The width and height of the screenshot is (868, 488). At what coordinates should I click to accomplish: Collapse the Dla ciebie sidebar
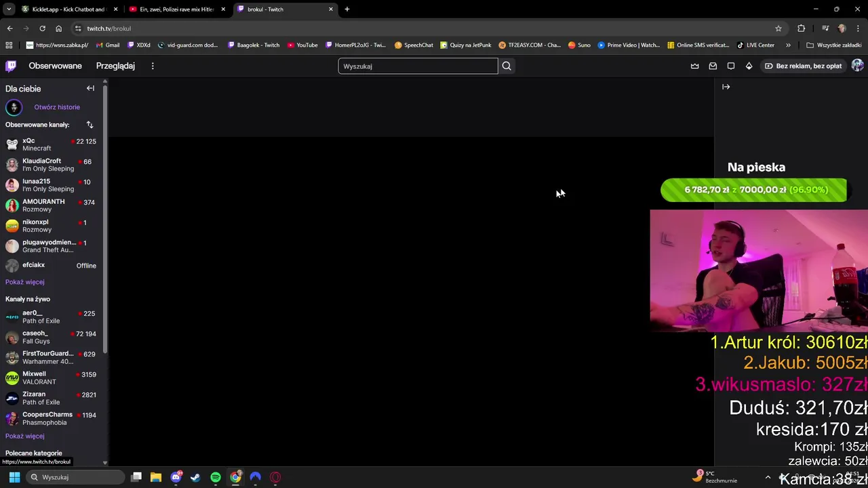(90, 88)
